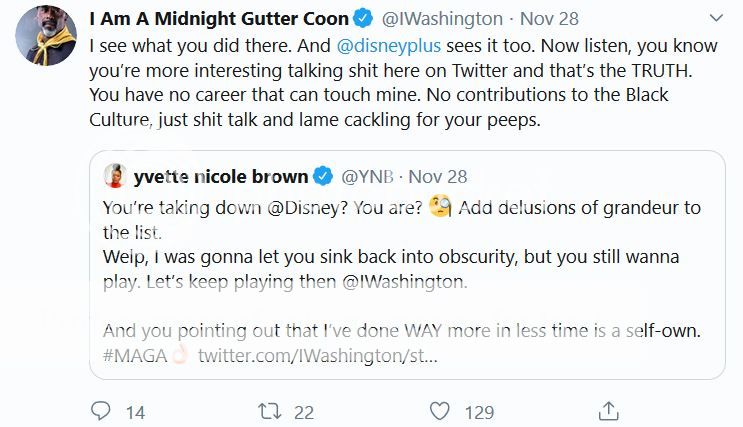Click the reply speech bubble icon
The image size is (743, 427).
(101, 410)
